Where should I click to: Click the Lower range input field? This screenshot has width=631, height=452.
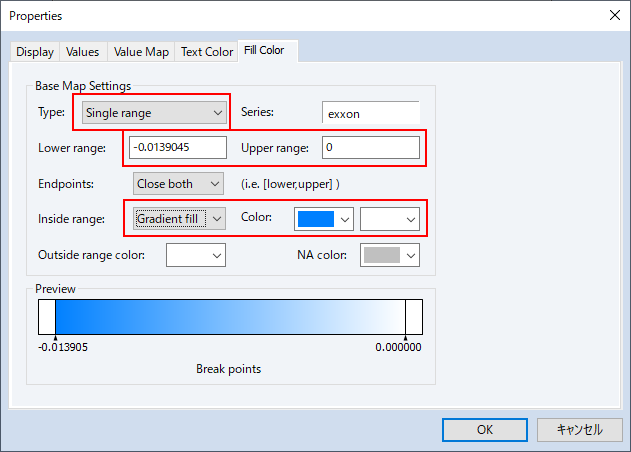[178, 148]
